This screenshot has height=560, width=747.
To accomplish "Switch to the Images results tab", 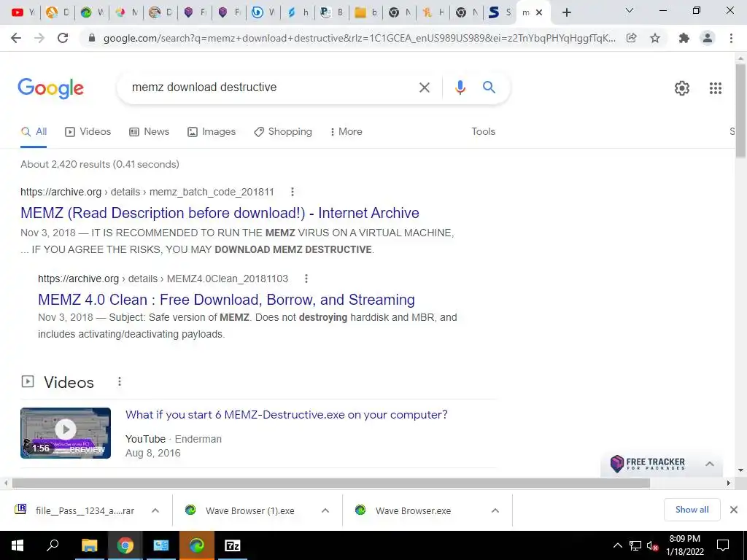I will (x=212, y=132).
